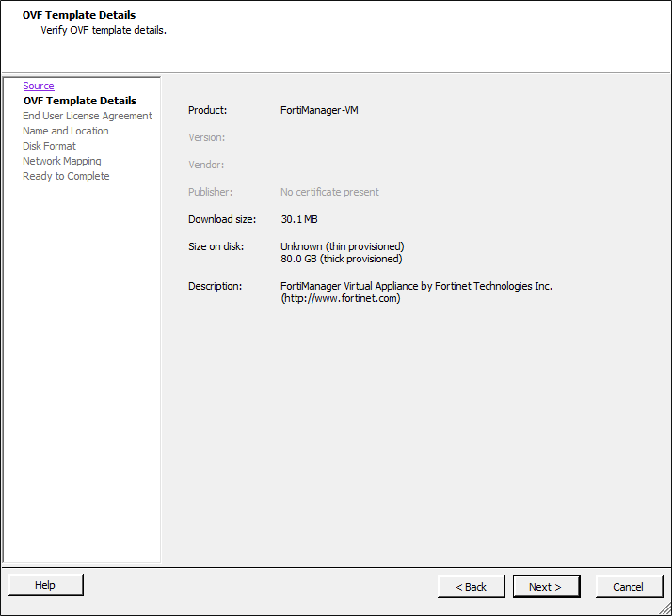Click the Download size: label
Viewport: 672px width, 616px height.
pyautogui.click(x=222, y=219)
